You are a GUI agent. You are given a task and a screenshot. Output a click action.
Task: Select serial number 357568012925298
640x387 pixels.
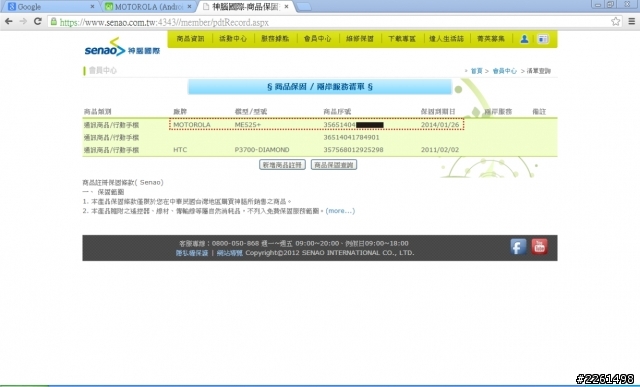353,150
